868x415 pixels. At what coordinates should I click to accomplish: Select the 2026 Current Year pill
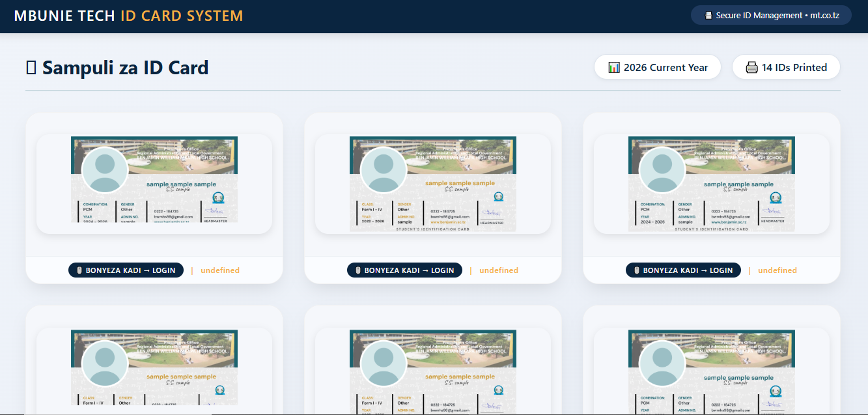[658, 67]
